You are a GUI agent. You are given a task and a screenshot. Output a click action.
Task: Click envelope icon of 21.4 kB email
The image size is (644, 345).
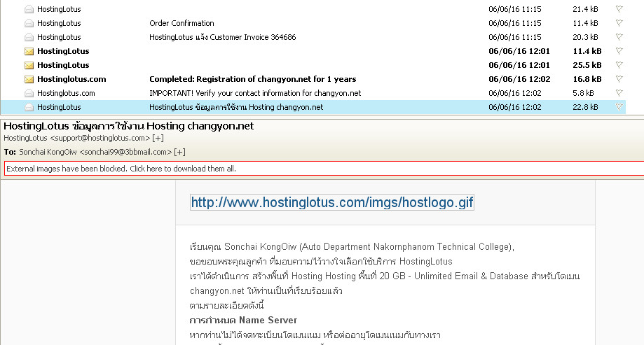[29, 9]
